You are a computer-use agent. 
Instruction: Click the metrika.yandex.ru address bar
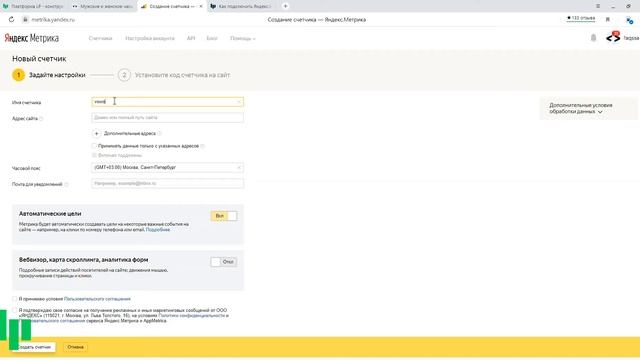click(53, 20)
